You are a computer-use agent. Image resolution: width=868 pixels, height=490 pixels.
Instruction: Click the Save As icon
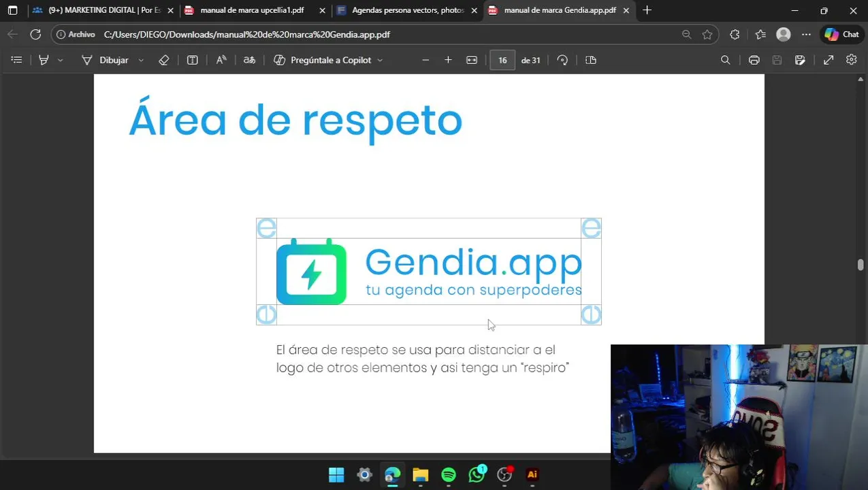coord(800,60)
